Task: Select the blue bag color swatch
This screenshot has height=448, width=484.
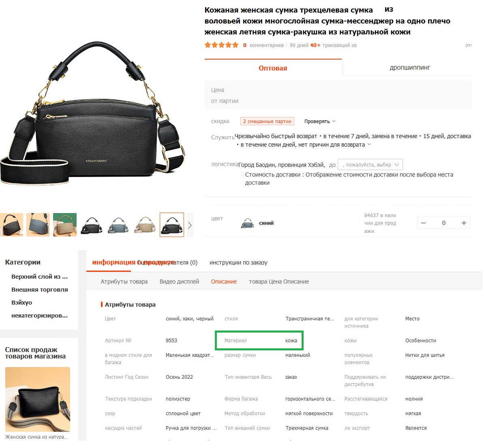Action: point(247,223)
